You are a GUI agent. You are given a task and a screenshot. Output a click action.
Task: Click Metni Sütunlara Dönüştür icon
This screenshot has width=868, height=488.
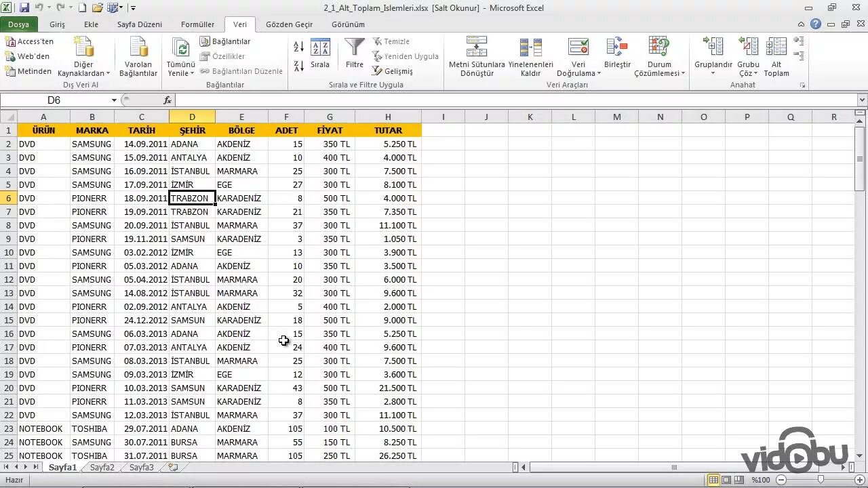[477, 47]
